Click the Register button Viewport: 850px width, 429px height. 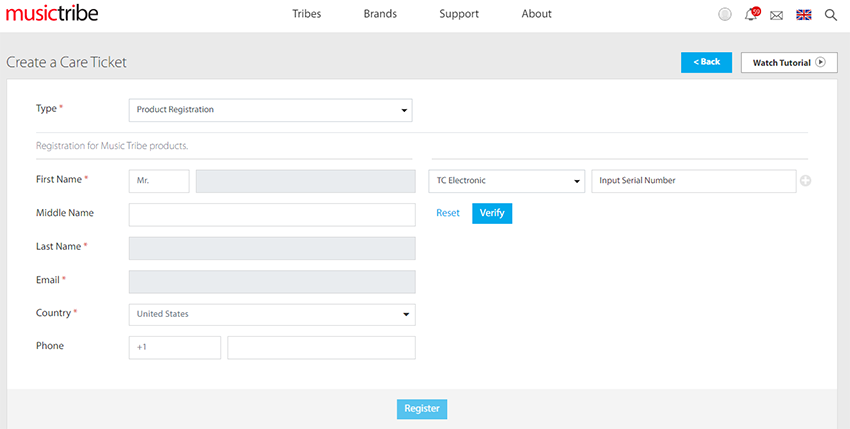[x=422, y=409]
